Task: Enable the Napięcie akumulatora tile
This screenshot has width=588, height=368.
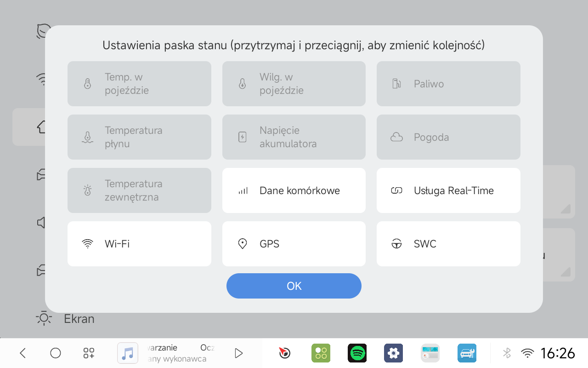Action: [294, 137]
